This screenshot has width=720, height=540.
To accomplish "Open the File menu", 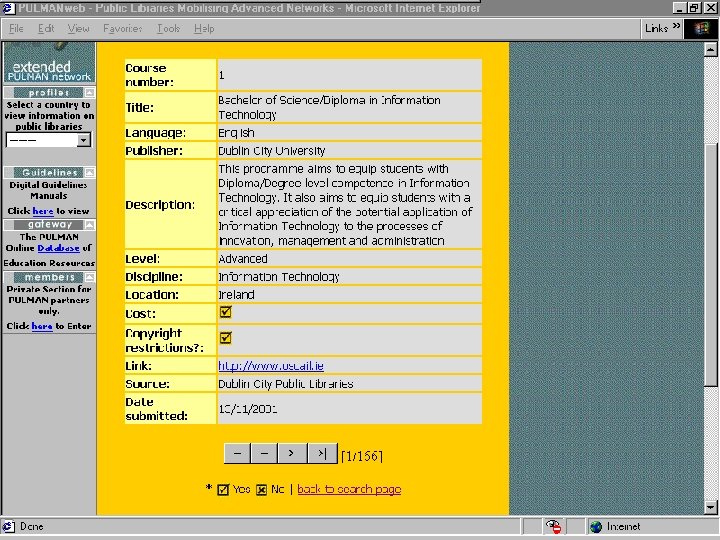I will pyautogui.click(x=16, y=28).
